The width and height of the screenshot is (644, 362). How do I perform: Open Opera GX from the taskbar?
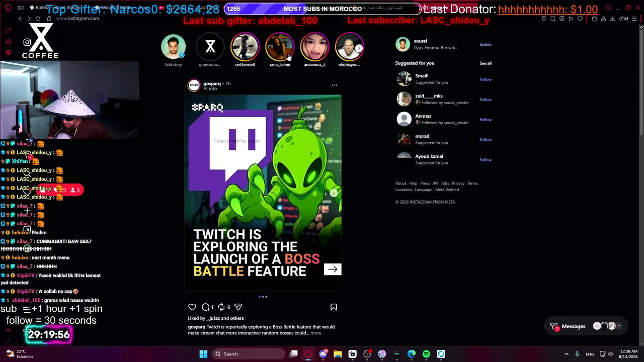308,354
